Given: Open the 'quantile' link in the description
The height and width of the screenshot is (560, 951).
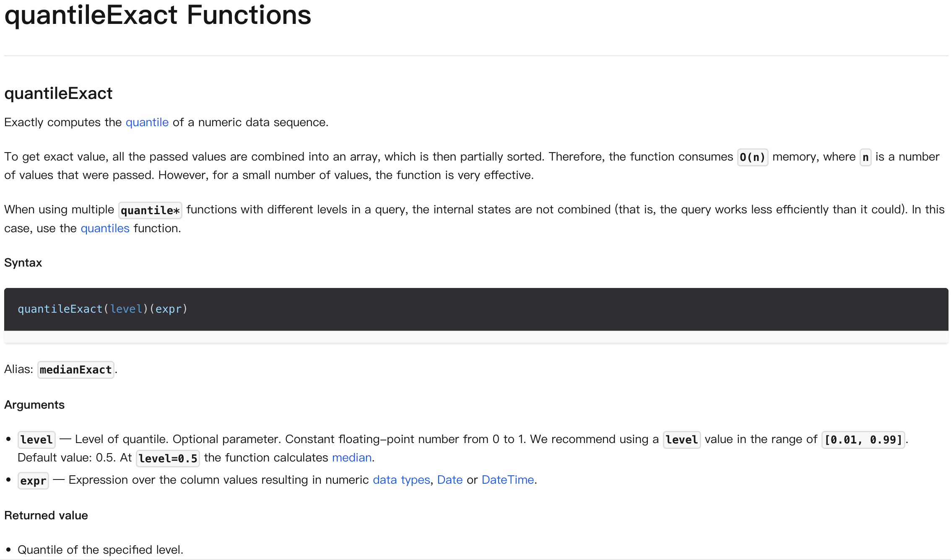Looking at the screenshot, I should pyautogui.click(x=147, y=122).
